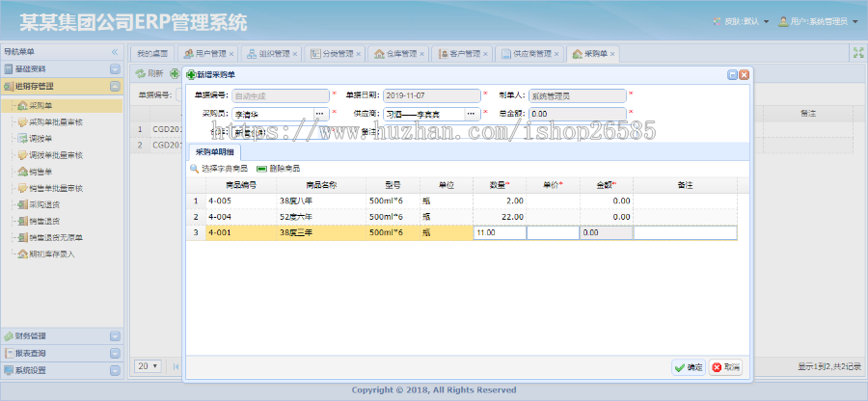Viewport: 868px width, 401px height.
Task: Click the 确定 confirm button
Action: coord(689,367)
